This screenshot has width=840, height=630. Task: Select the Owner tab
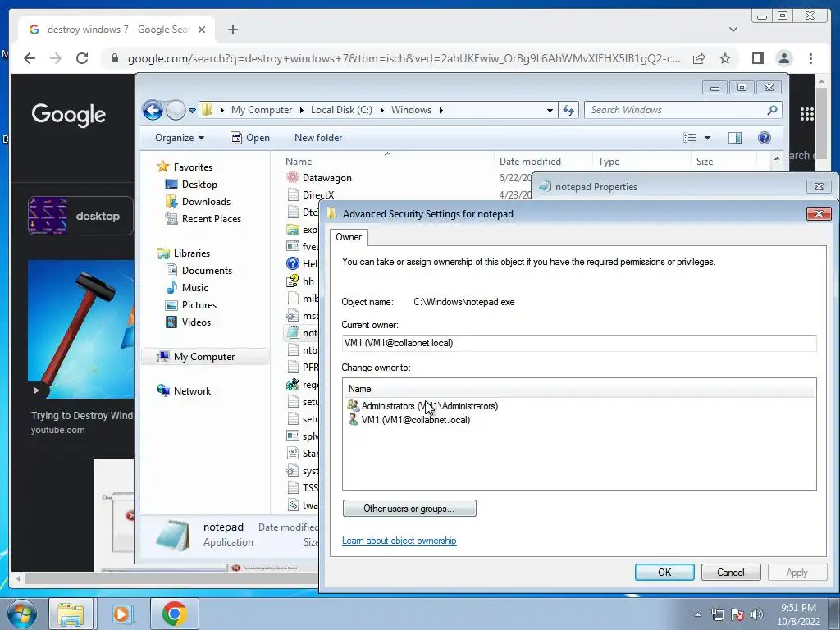coord(349,237)
